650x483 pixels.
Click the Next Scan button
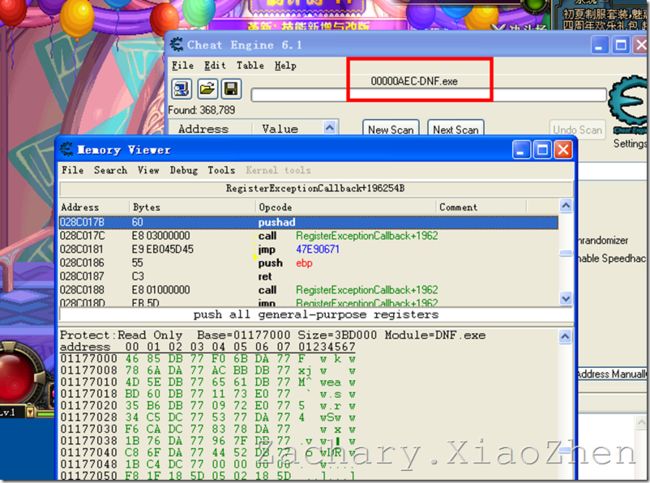pyautogui.click(x=456, y=129)
